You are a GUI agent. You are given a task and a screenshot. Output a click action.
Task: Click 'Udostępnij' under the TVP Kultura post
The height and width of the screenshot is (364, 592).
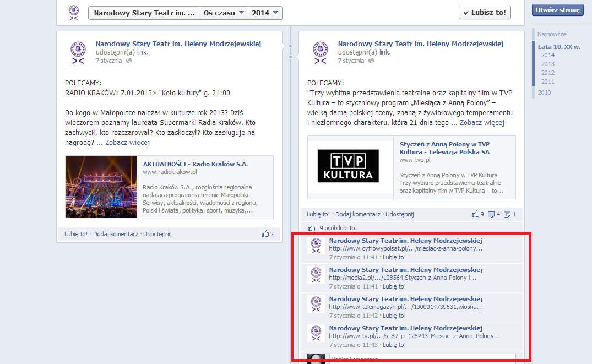point(400,214)
